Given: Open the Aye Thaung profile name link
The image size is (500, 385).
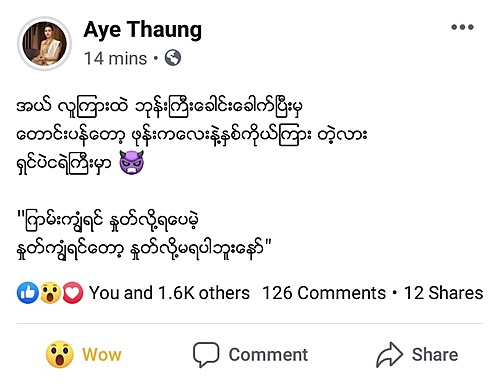Looking at the screenshot, I should click(x=143, y=30).
